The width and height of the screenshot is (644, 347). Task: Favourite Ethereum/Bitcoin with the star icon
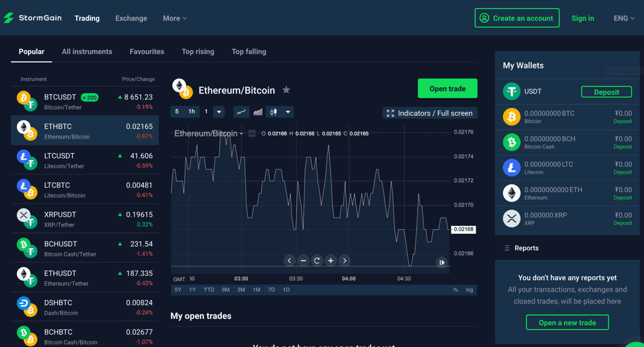(x=286, y=90)
